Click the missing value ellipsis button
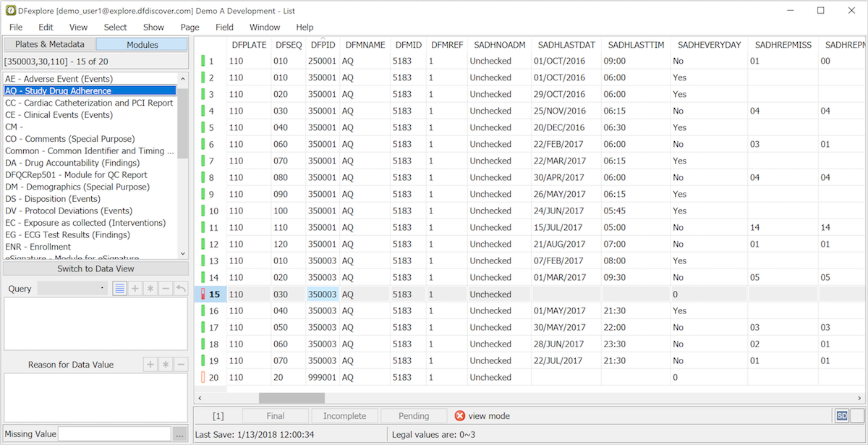This screenshot has width=868, height=445. point(181,434)
